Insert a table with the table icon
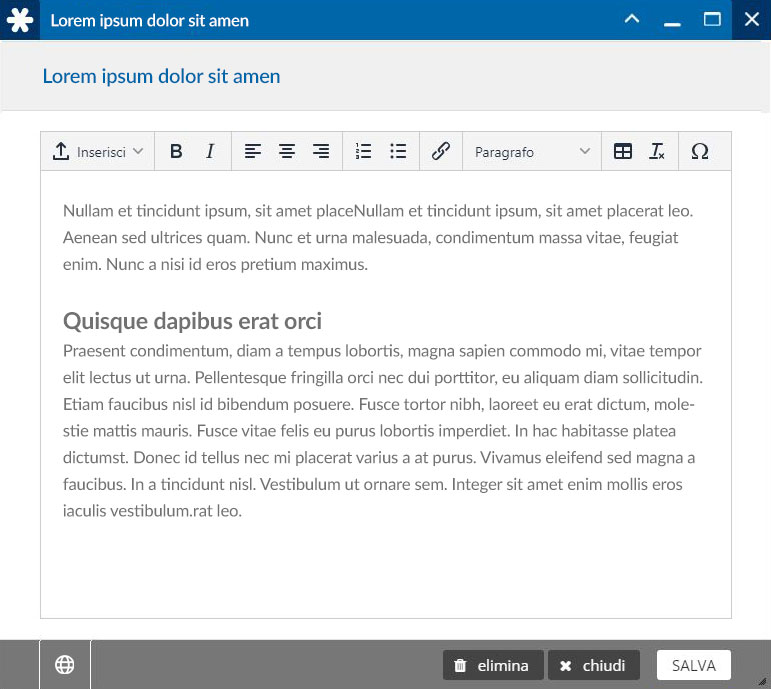Viewport: 771px width, 689px height. [623, 151]
